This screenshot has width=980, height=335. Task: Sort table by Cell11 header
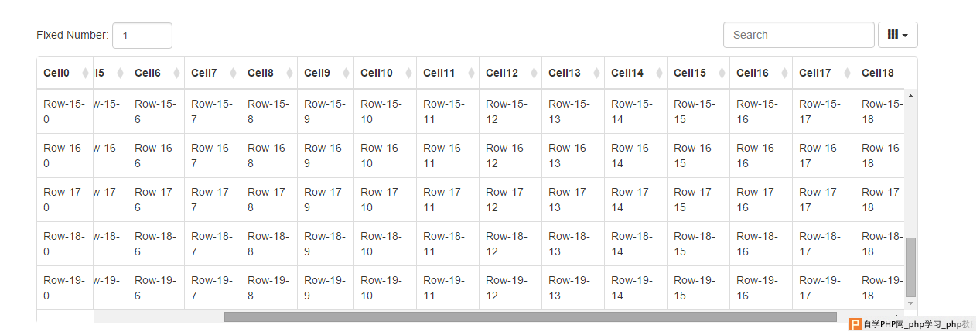tap(448, 73)
